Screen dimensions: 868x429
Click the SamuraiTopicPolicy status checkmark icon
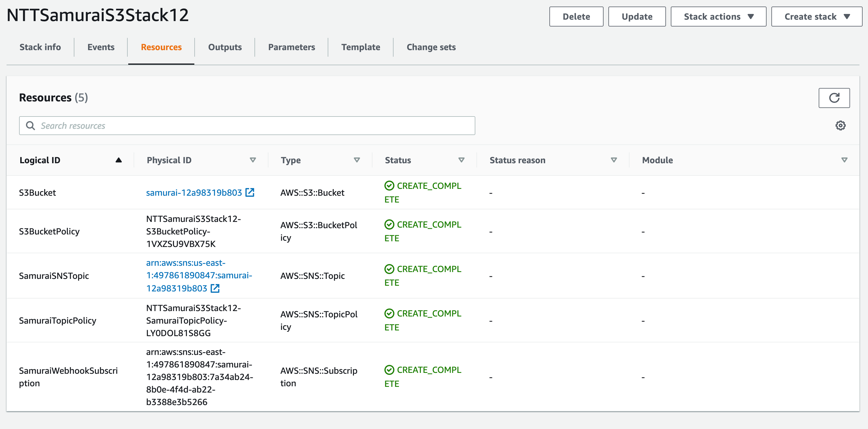coord(389,313)
